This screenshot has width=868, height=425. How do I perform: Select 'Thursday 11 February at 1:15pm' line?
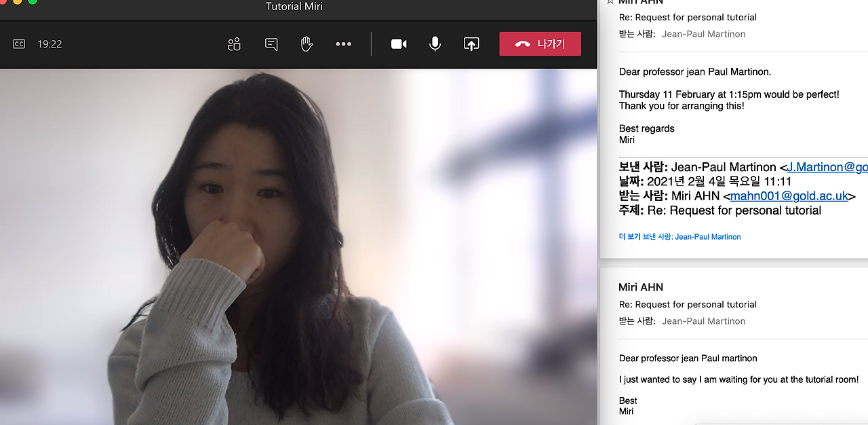click(x=729, y=95)
